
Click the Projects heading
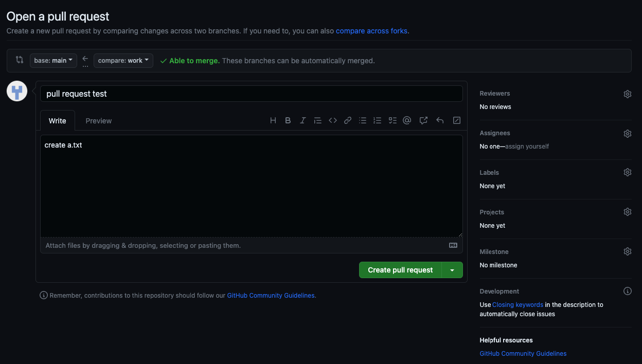click(x=492, y=212)
